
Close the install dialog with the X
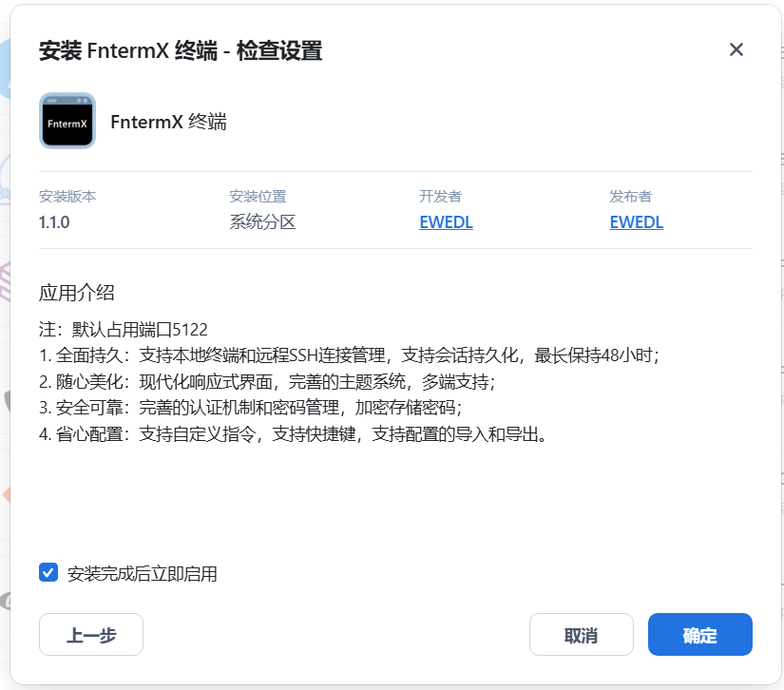tap(736, 50)
